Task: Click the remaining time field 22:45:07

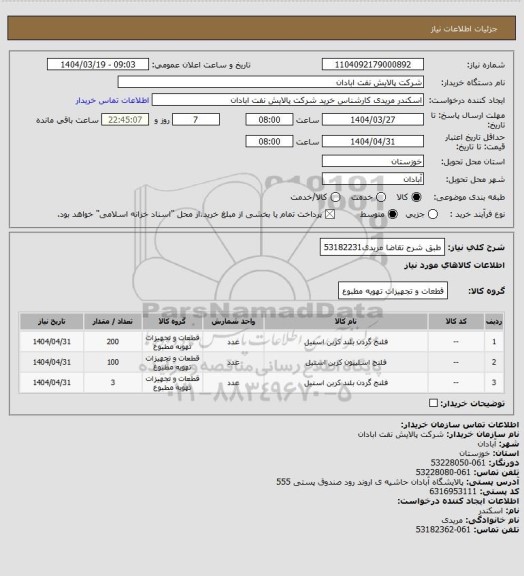Action: 125,120
